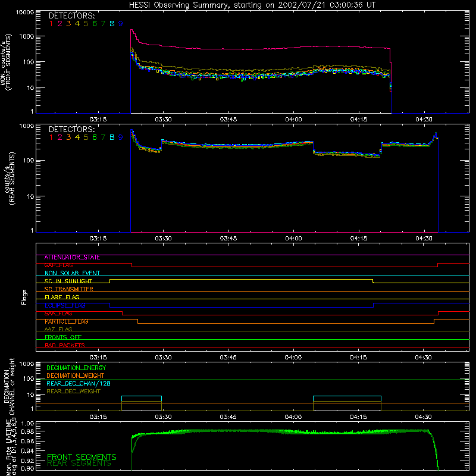
Task: Select detector 1 in front segments legend
Action: click(x=51, y=24)
